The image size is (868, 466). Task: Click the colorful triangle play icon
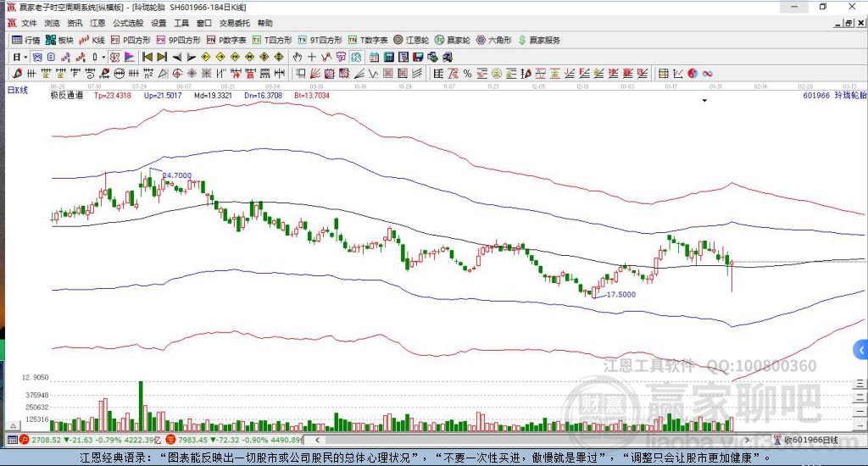click(x=129, y=57)
